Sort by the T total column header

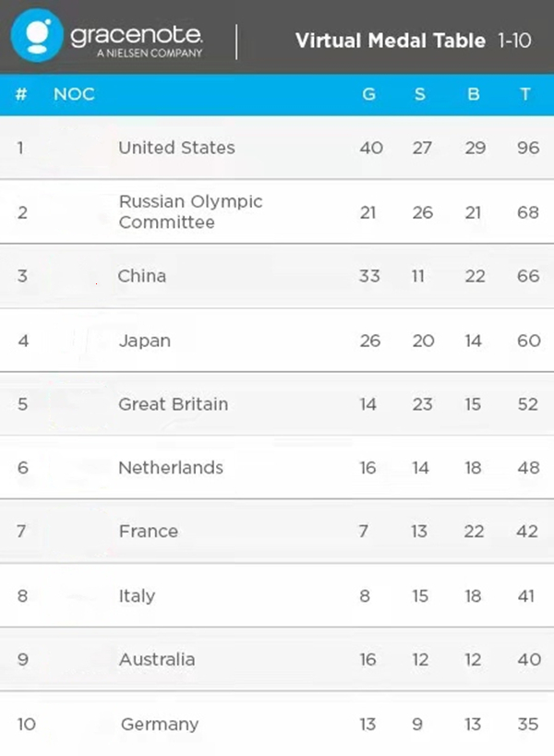(x=525, y=94)
